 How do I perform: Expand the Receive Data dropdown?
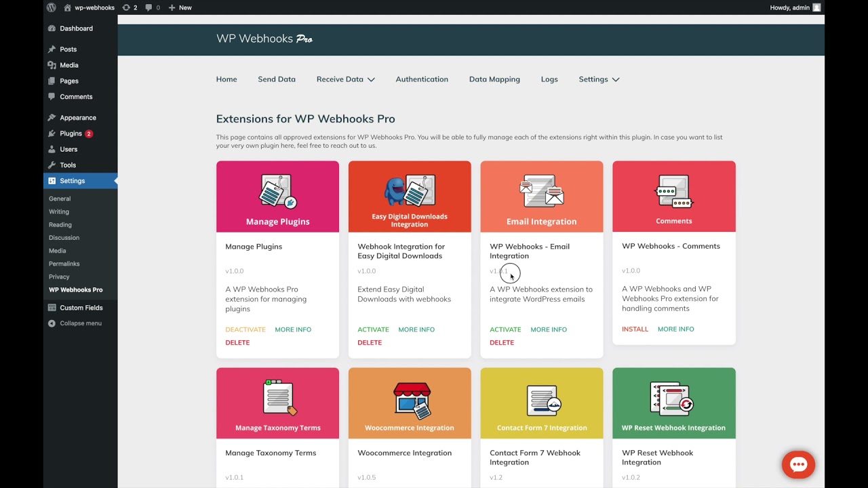tap(345, 79)
